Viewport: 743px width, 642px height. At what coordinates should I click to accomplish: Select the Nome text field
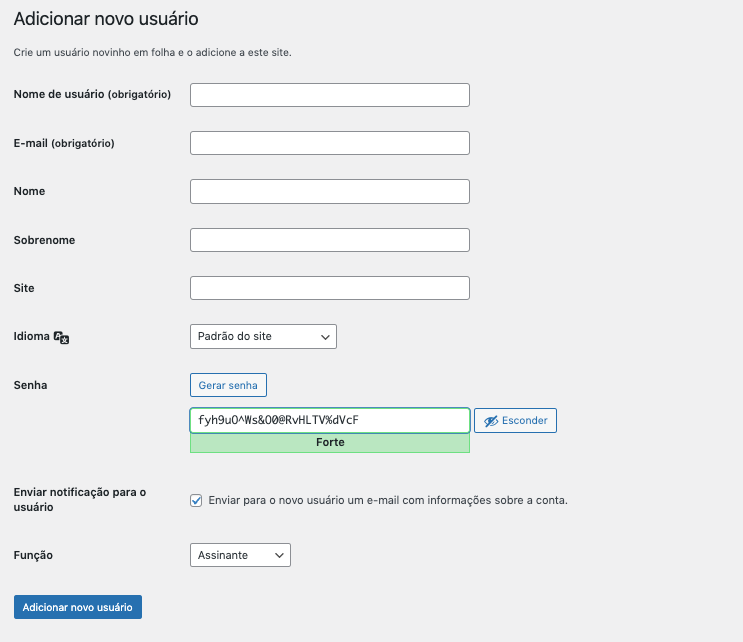(329, 191)
